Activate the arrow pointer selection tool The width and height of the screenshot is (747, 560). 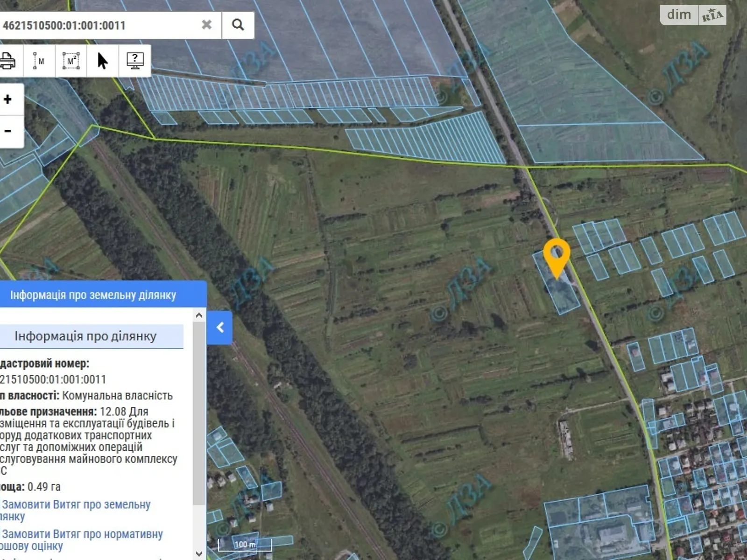(103, 61)
